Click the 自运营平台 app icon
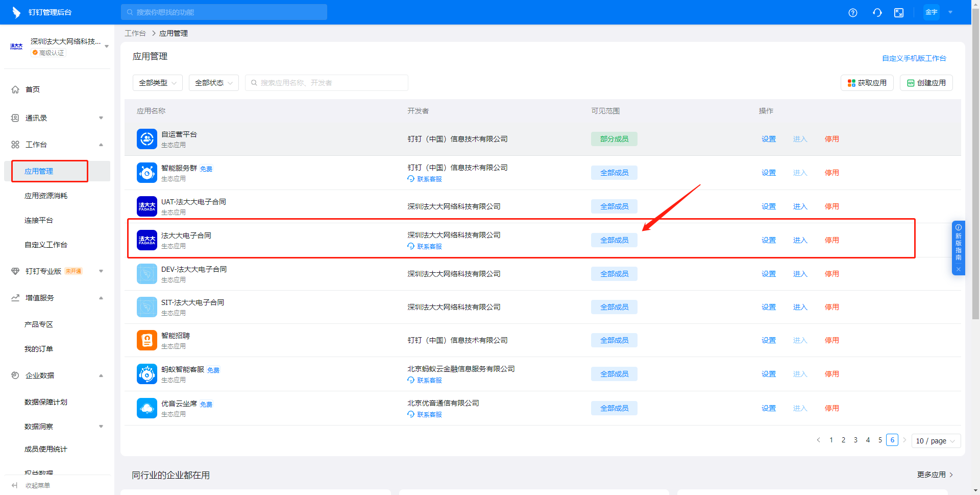This screenshot has width=980, height=495. point(147,139)
